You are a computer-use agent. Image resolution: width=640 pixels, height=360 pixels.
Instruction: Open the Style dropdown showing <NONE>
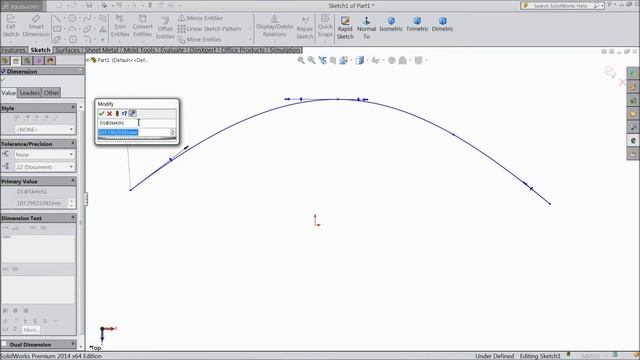[44, 129]
